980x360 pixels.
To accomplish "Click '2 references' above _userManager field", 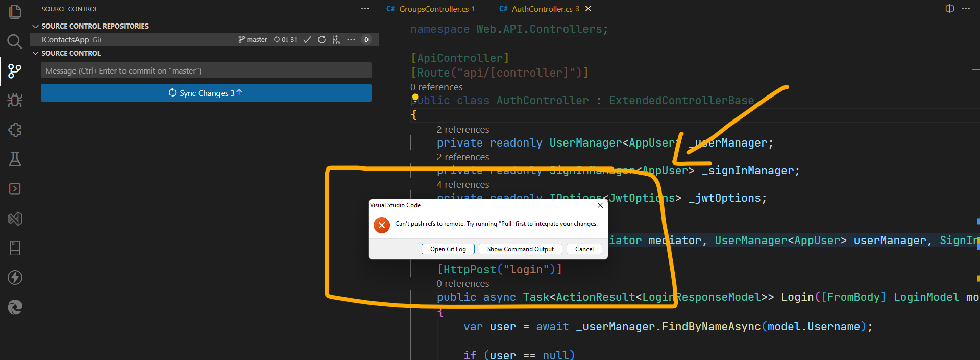I will tap(463, 130).
